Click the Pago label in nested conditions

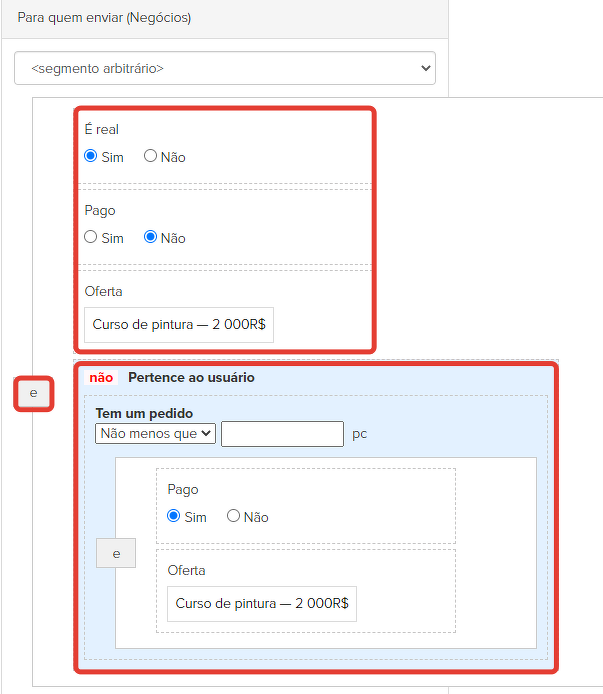pyautogui.click(x=183, y=490)
